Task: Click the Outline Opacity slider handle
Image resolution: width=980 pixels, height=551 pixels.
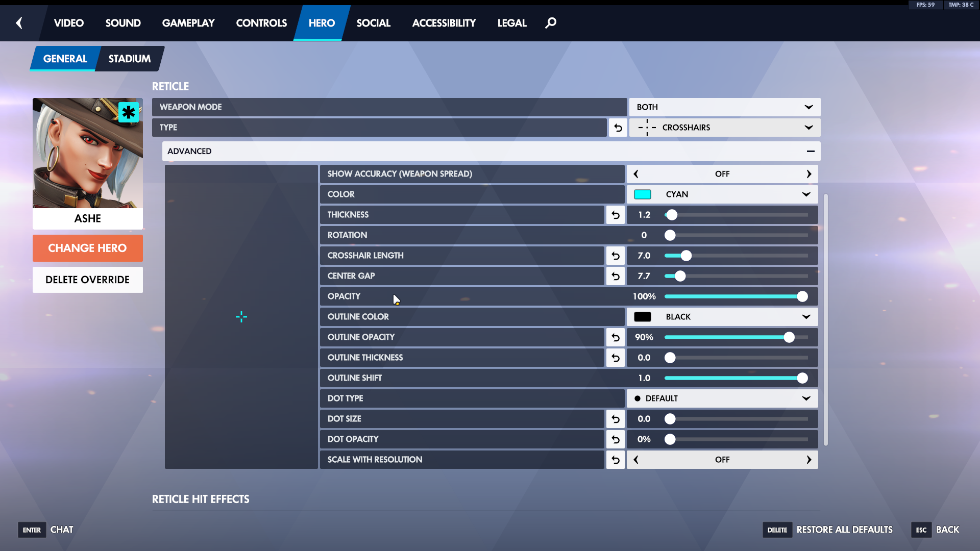Action: [x=789, y=337]
